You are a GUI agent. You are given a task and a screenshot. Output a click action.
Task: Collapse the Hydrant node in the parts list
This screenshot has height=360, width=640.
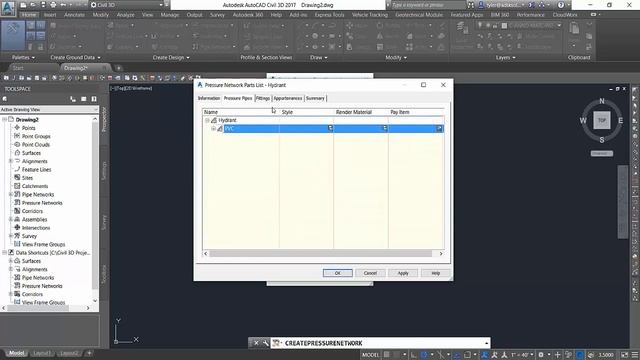pyautogui.click(x=207, y=120)
